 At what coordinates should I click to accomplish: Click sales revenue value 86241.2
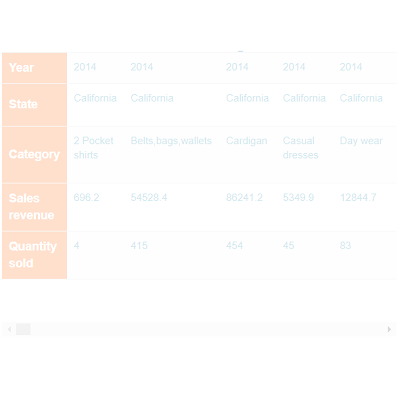click(244, 198)
